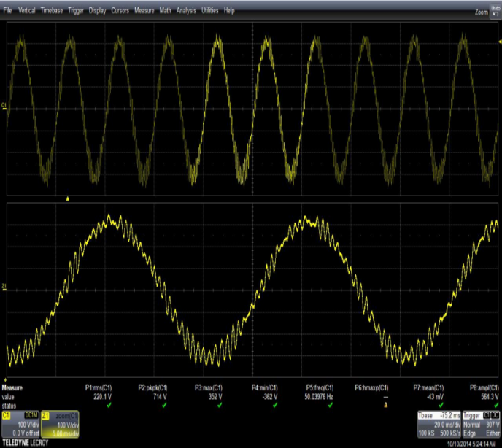The height and width of the screenshot is (448, 502).
Task: Select the P1 rms(C1) measurement
Action: tap(99, 387)
